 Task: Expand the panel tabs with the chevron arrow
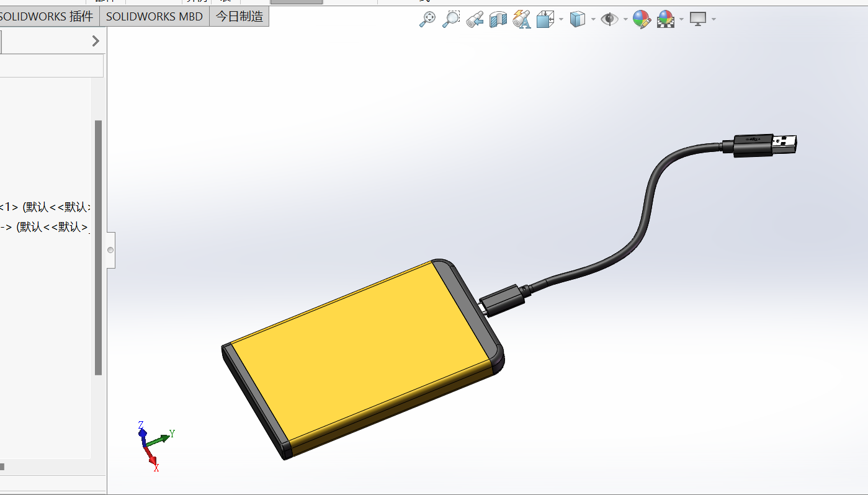pyautogui.click(x=95, y=41)
